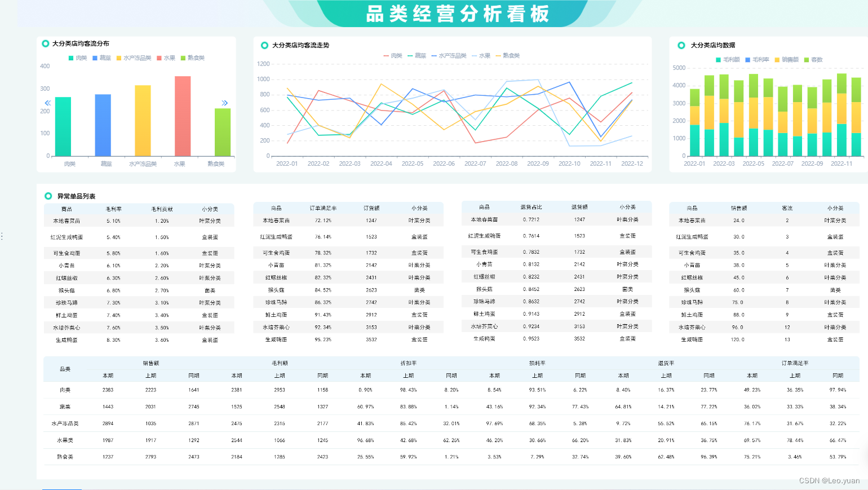The width and height of the screenshot is (868, 490).
Task: Toggle 熟食类 series legend in 客流走势 line chart
Action: 507,56
